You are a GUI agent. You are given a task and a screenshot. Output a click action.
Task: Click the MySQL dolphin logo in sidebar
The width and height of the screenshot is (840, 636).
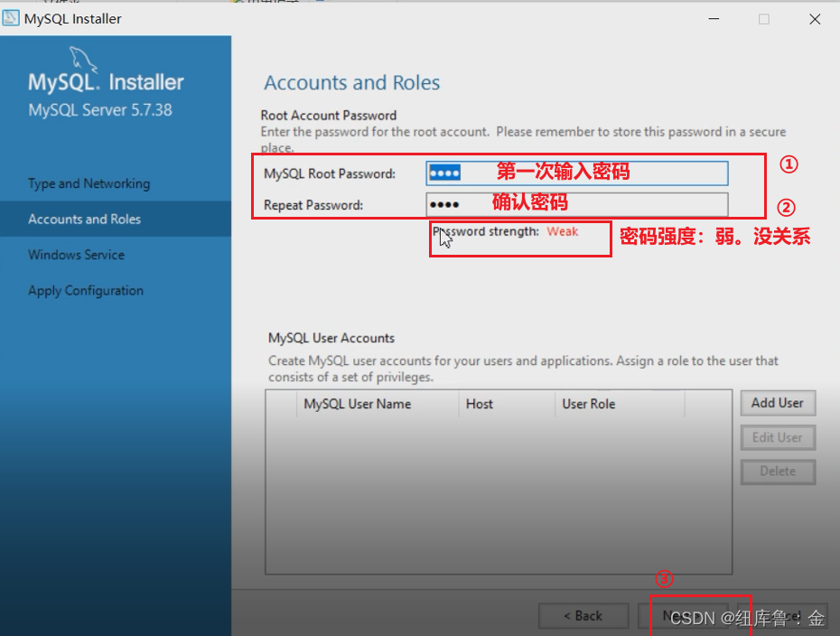point(84,60)
